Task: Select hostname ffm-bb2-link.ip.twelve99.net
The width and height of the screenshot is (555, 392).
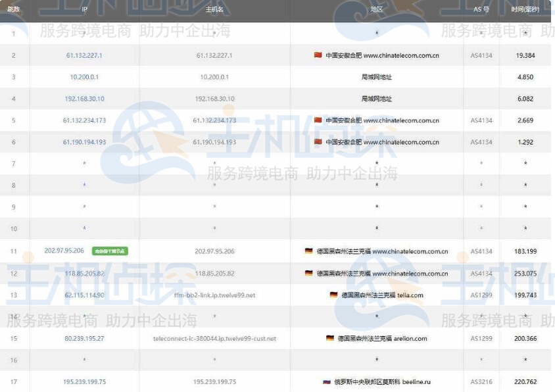Action: [214, 295]
